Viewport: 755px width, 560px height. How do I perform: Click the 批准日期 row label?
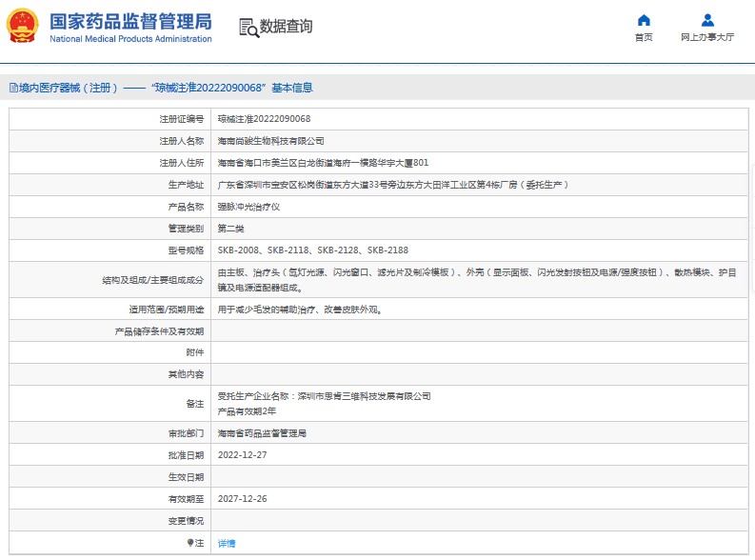point(186,455)
